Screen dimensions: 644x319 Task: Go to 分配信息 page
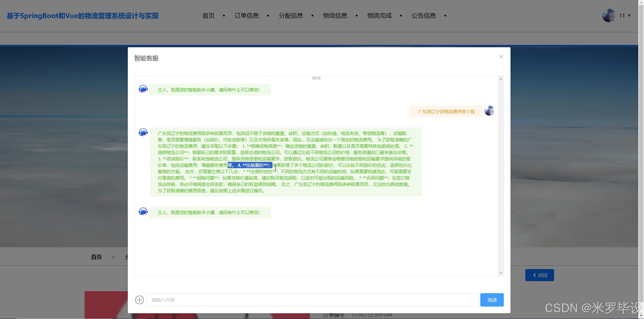(x=291, y=16)
